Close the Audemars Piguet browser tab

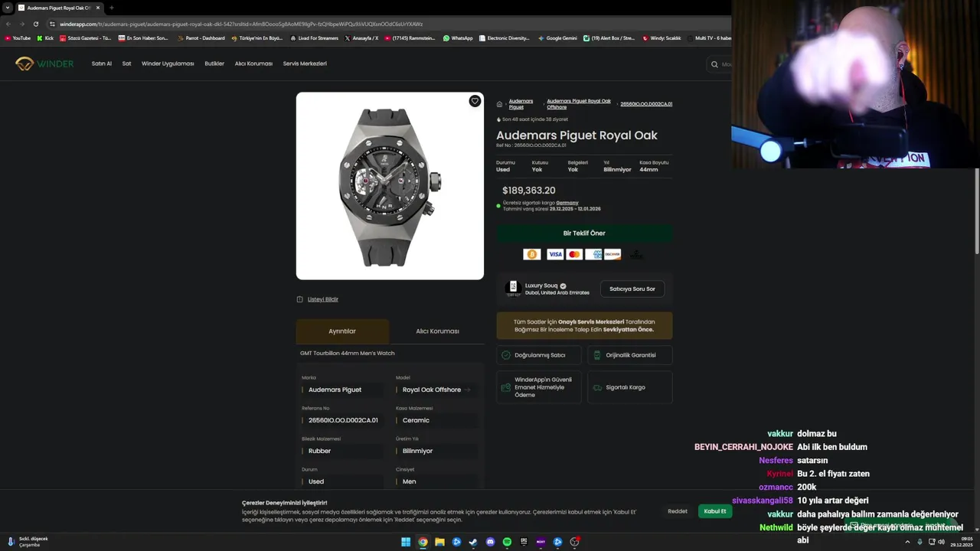click(98, 8)
